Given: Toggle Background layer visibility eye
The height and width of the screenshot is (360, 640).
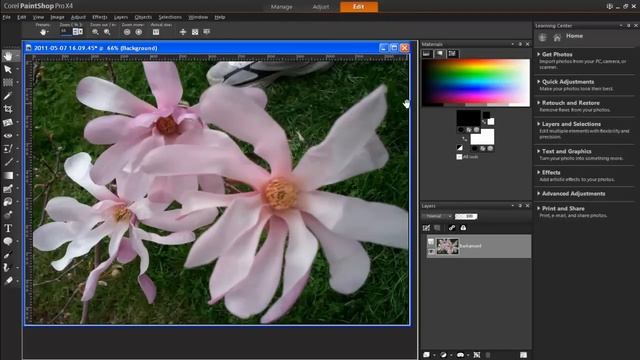Looking at the screenshot, I should (431, 251).
